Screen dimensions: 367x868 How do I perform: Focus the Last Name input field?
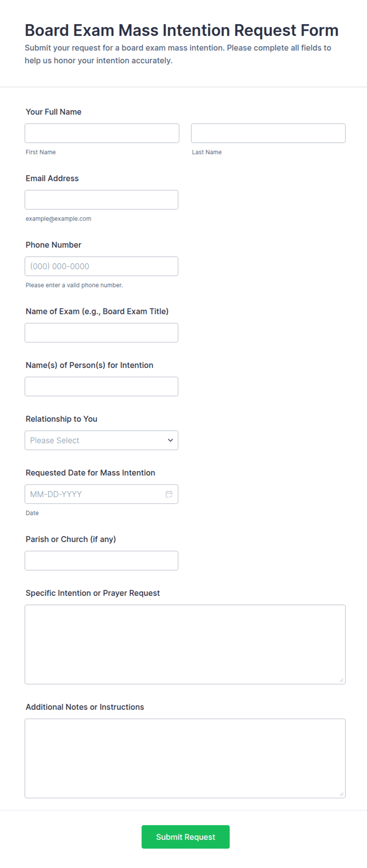pyautogui.click(x=268, y=133)
